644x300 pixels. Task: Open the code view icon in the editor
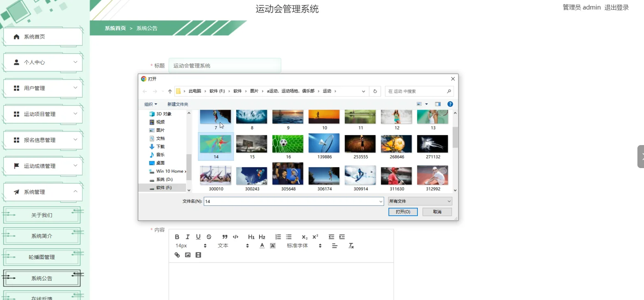[x=235, y=237]
